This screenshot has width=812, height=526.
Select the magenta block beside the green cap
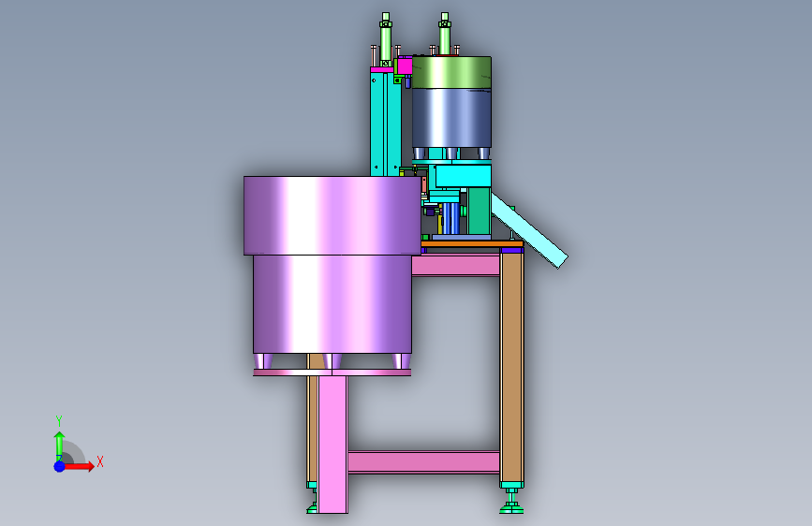tap(405, 66)
